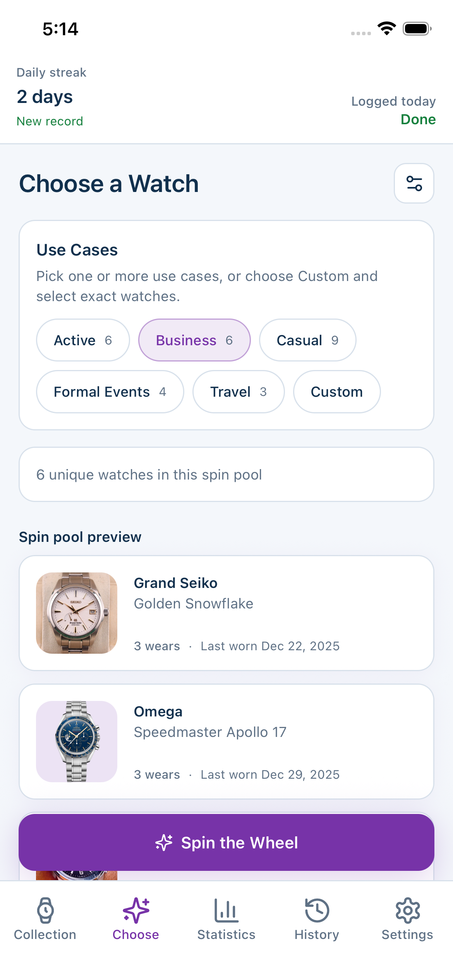Tap the Collection watch icon
Screen dimensions: 453x980
point(45,910)
